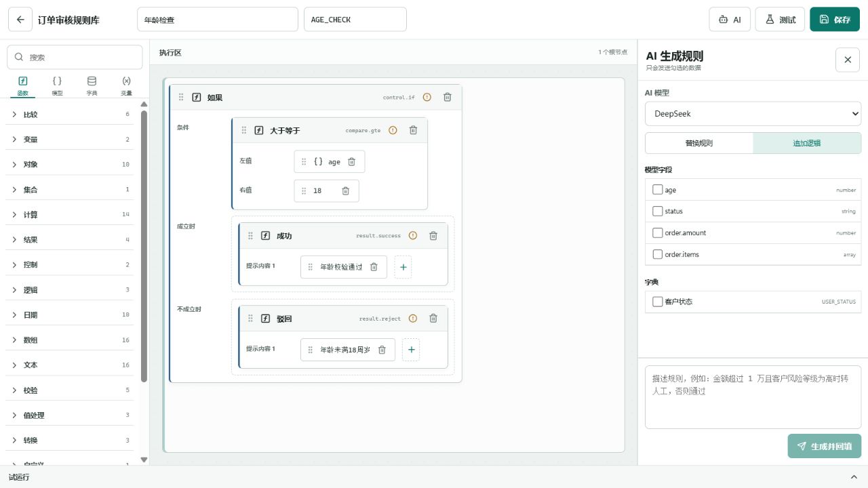Click the warning icon on the 如果 node
Image resolution: width=868 pixels, height=488 pixels.
pyautogui.click(x=427, y=97)
